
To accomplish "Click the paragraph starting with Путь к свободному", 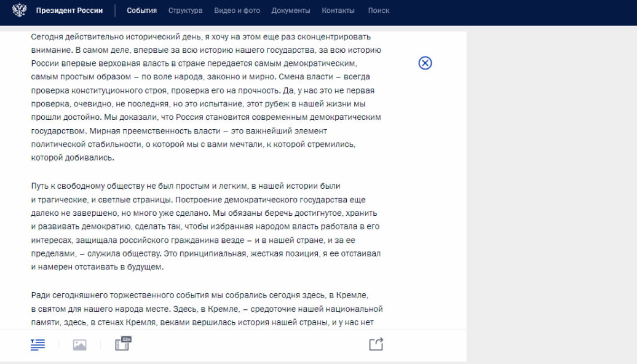I will pos(206,226).
